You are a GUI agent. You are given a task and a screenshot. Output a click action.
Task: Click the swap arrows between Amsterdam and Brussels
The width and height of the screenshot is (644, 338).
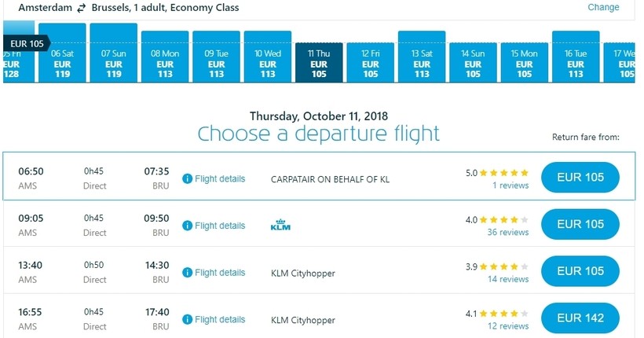[81, 8]
